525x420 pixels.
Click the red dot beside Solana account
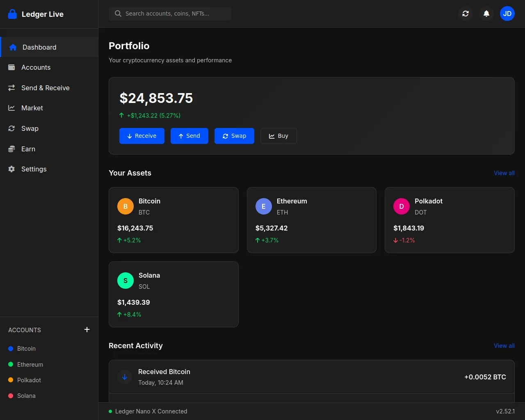[11, 396]
